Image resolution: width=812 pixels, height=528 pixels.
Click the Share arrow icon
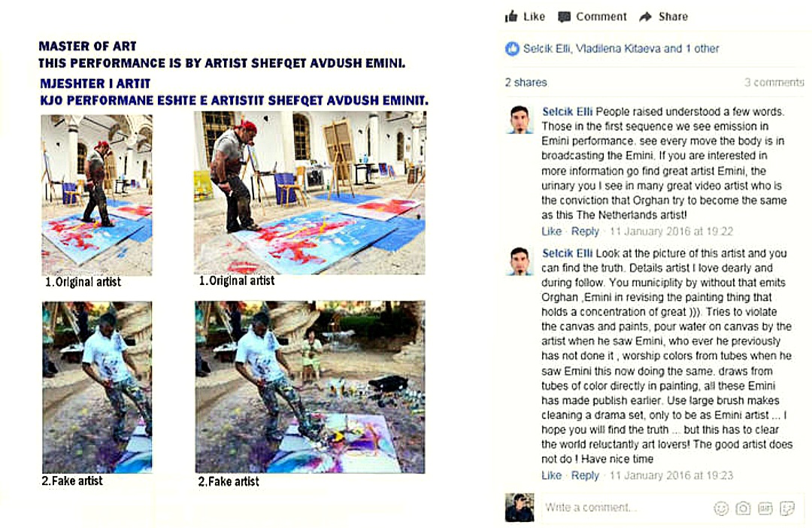645,17
